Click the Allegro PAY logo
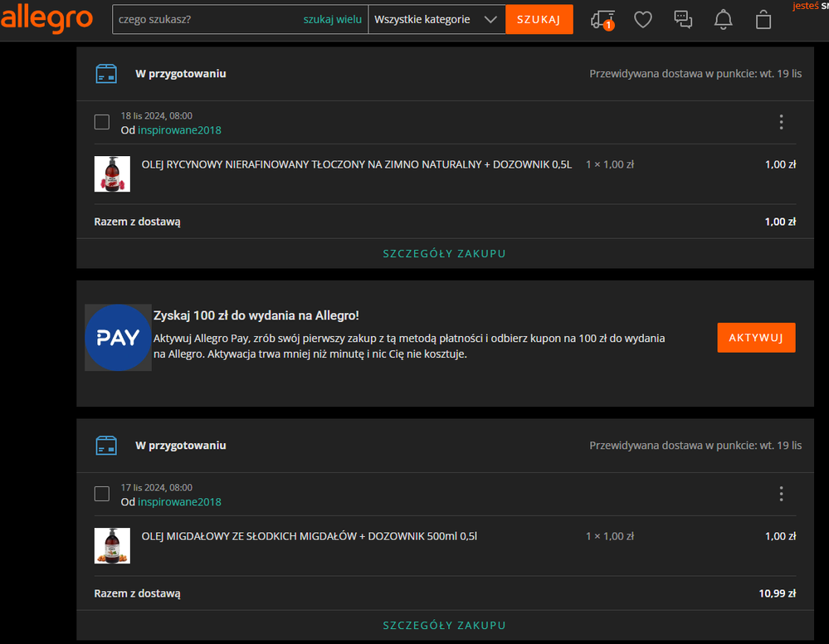 pos(118,337)
